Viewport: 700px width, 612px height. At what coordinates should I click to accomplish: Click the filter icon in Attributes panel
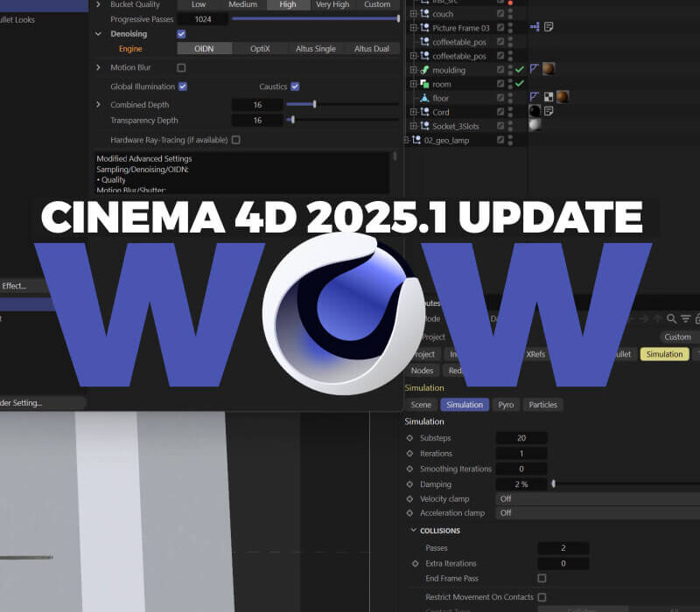686,318
